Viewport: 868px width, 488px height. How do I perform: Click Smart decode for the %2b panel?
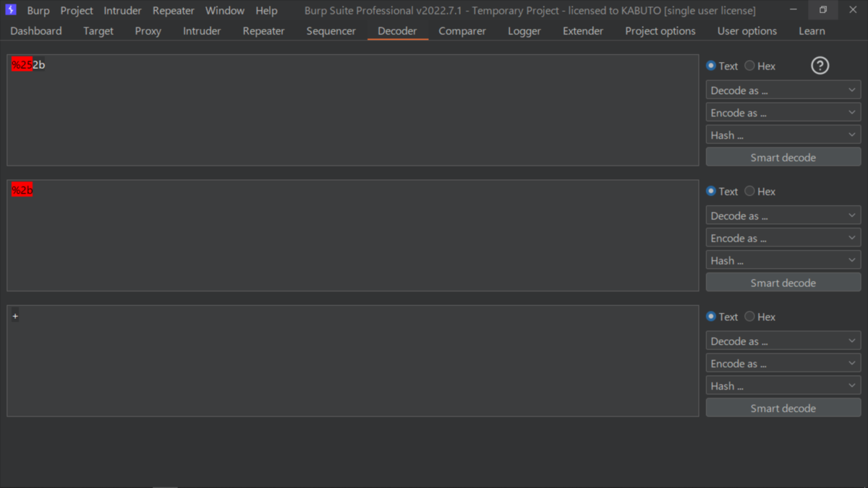point(783,283)
